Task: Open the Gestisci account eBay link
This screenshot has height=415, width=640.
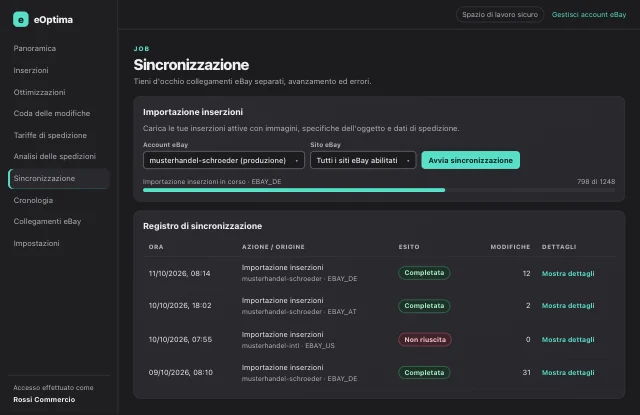Action: 589,15
